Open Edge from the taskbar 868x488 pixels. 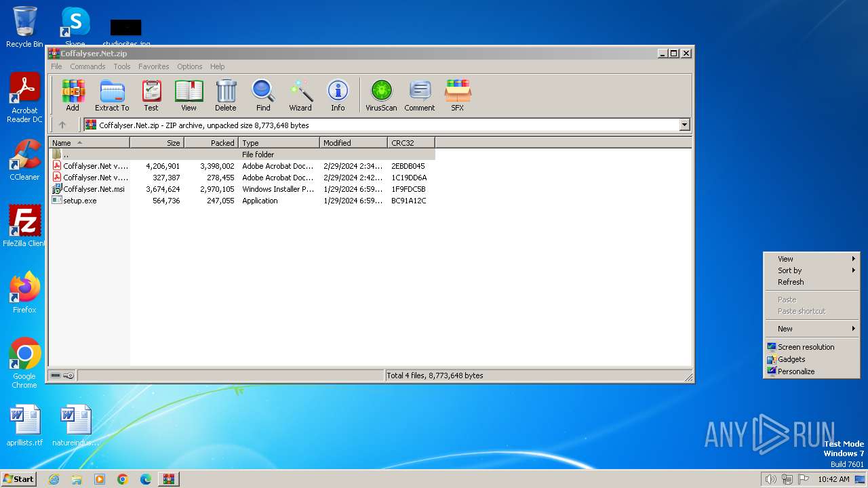pyautogui.click(x=146, y=479)
